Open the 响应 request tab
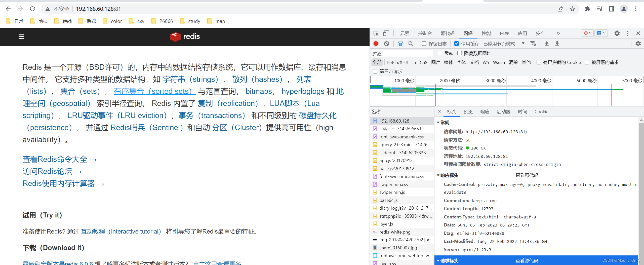This screenshot has width=644, height=265. 485,111
